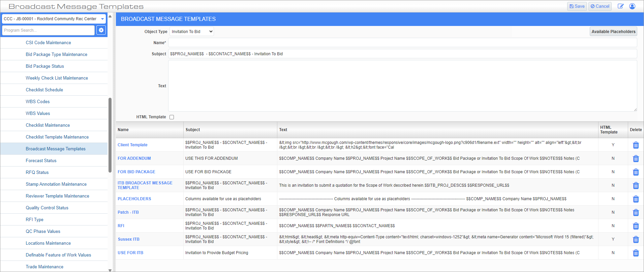Image resolution: width=644 pixels, height=272 pixels.
Task: Delete the USE FOR ITB template
Action: point(636,253)
